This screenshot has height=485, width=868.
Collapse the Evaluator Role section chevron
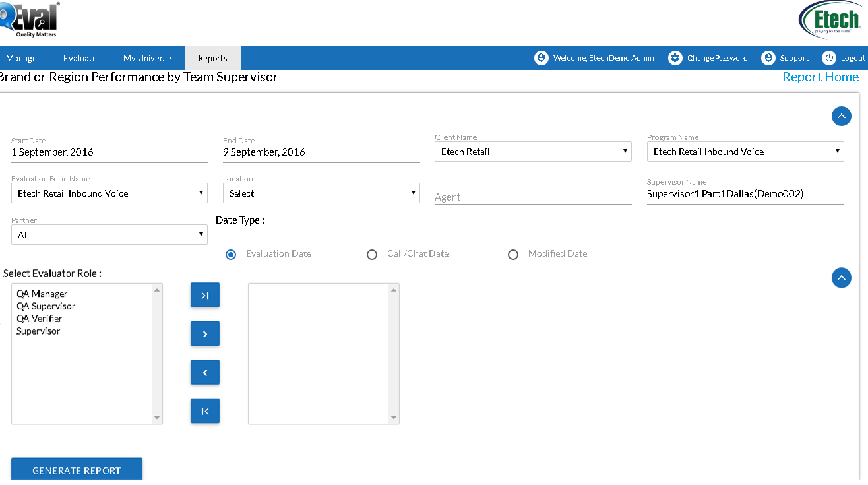point(842,278)
